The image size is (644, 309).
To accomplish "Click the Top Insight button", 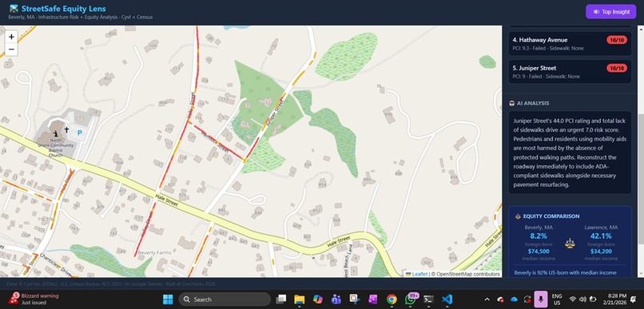I will (610, 11).
